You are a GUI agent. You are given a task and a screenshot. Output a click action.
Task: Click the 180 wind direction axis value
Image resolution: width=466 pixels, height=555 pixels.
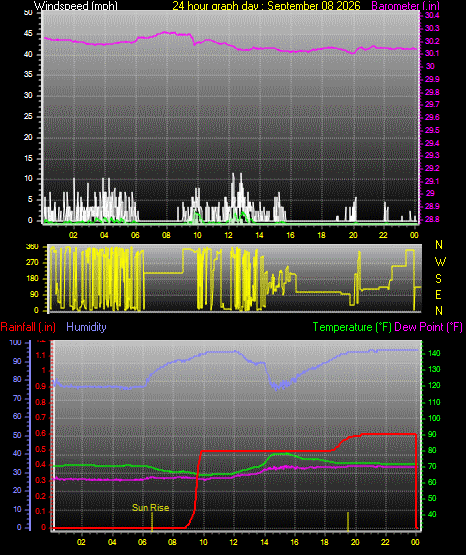click(x=32, y=279)
